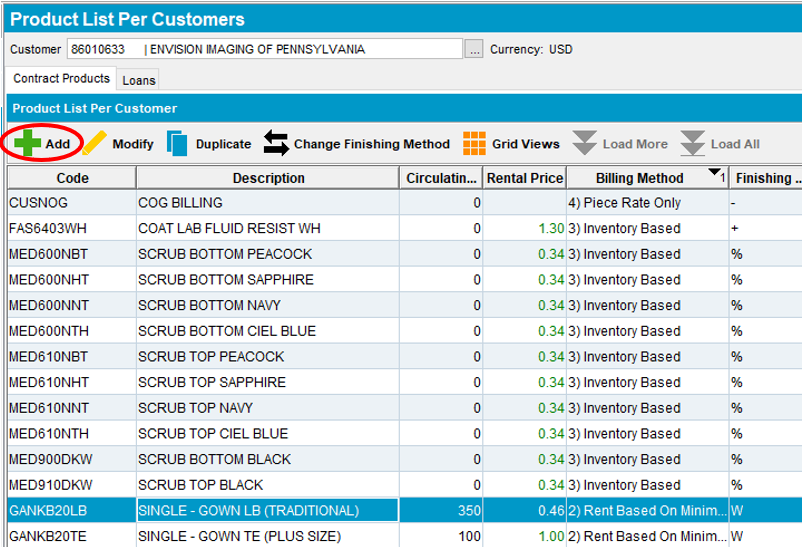The height and width of the screenshot is (547, 803).
Task: Switch to the Loans tab
Action: [x=139, y=80]
